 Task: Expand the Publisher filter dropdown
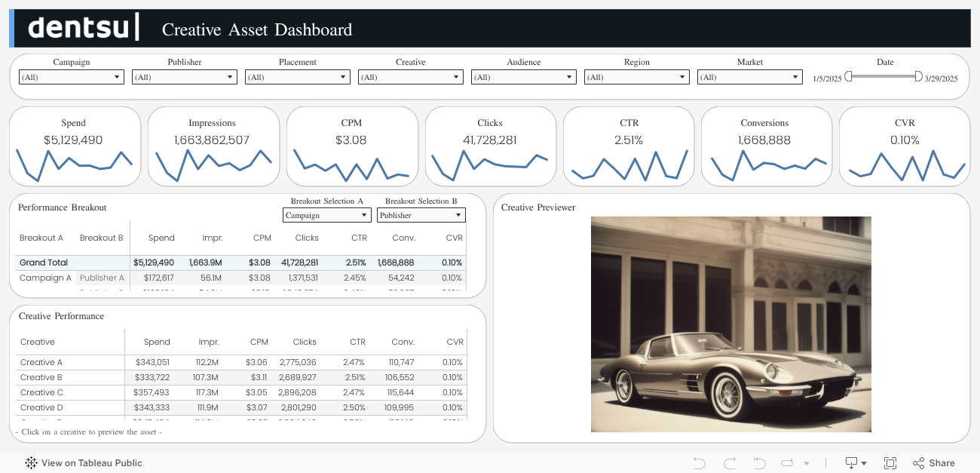[184, 77]
